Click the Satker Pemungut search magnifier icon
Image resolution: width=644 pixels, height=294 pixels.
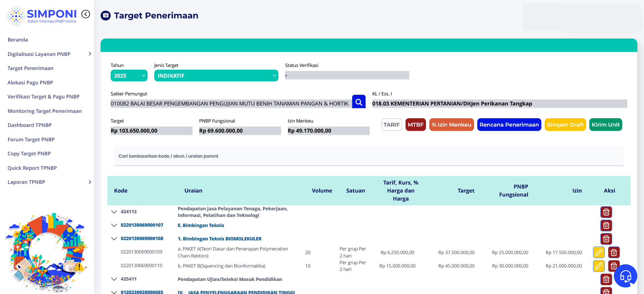[x=359, y=102]
